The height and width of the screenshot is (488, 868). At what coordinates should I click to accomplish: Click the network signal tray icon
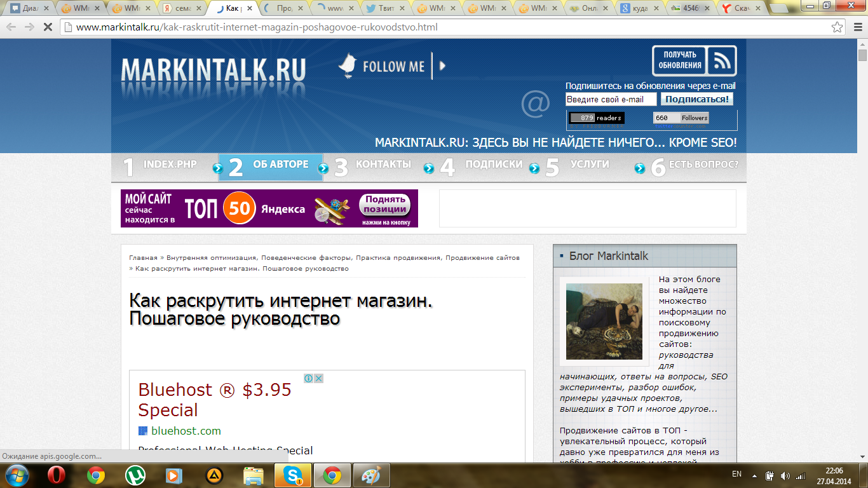[801, 475]
